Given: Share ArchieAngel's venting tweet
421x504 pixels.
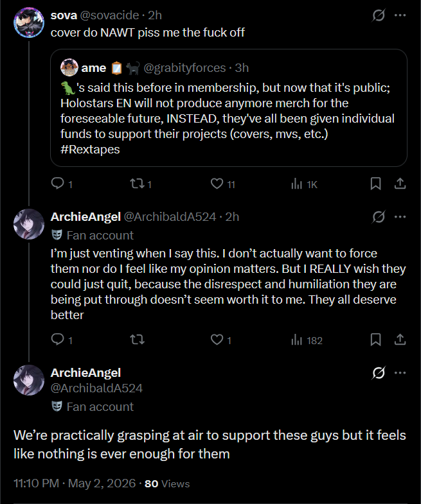Looking at the screenshot, I should [x=400, y=340].
